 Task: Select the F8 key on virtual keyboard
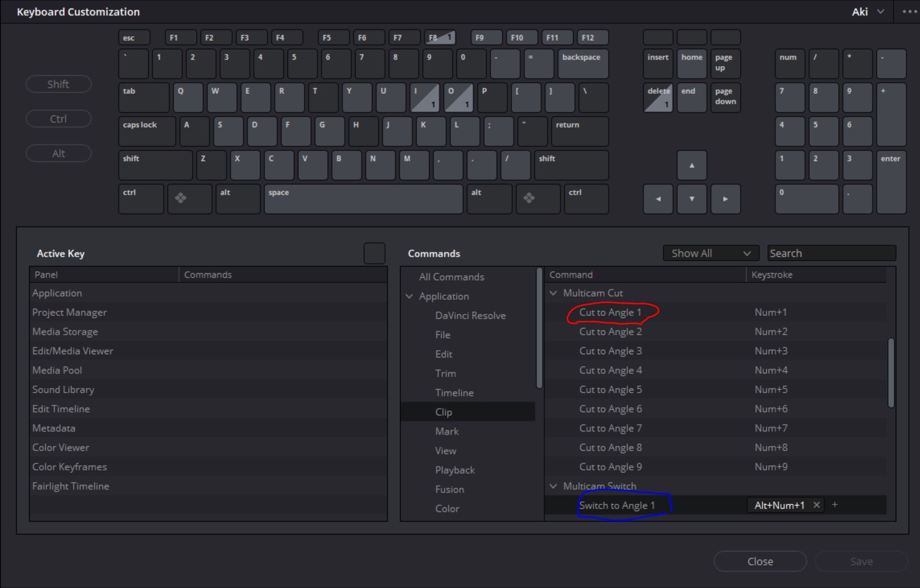tap(439, 38)
